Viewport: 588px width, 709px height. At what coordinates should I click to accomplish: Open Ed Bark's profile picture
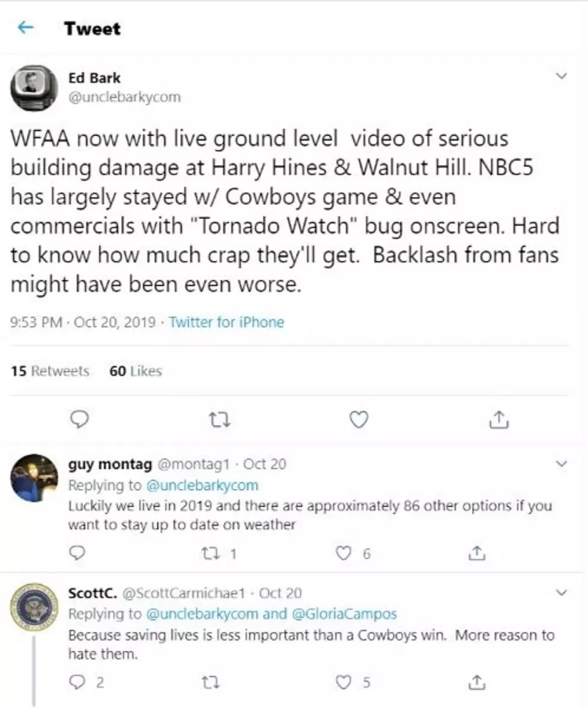(34, 88)
